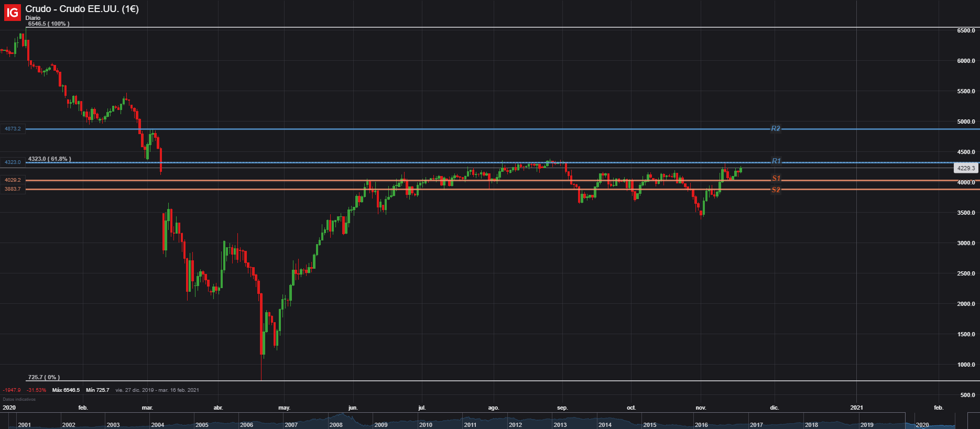Select the S1 support line label
This screenshot has width=980, height=429.
click(x=776, y=178)
